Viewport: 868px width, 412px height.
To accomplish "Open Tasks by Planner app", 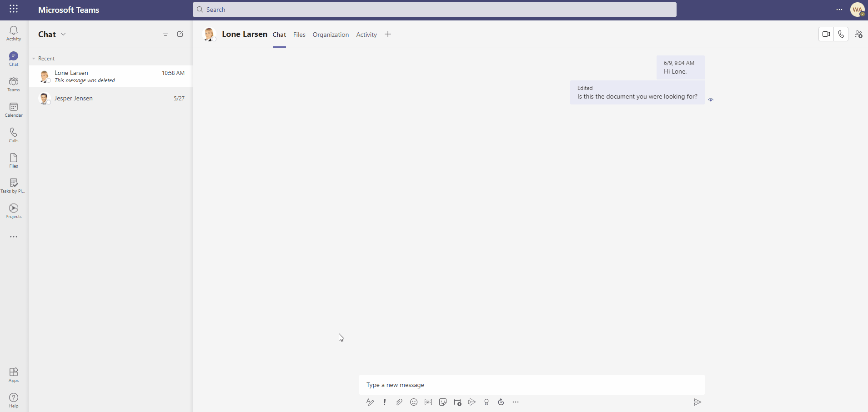I will pyautogui.click(x=14, y=186).
